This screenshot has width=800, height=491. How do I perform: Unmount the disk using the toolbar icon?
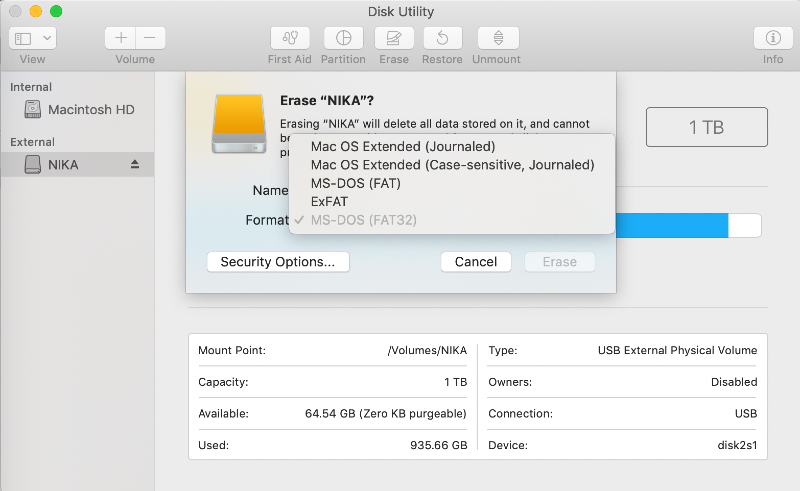point(498,38)
